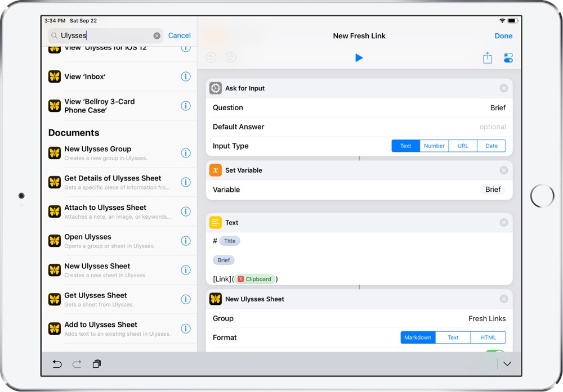Show info for New Ulysses Group
This screenshot has height=392, width=563.
[x=186, y=153]
